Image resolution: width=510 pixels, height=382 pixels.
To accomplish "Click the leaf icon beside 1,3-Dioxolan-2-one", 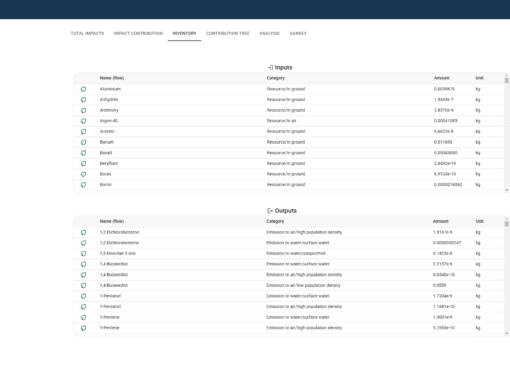I will pos(83,254).
